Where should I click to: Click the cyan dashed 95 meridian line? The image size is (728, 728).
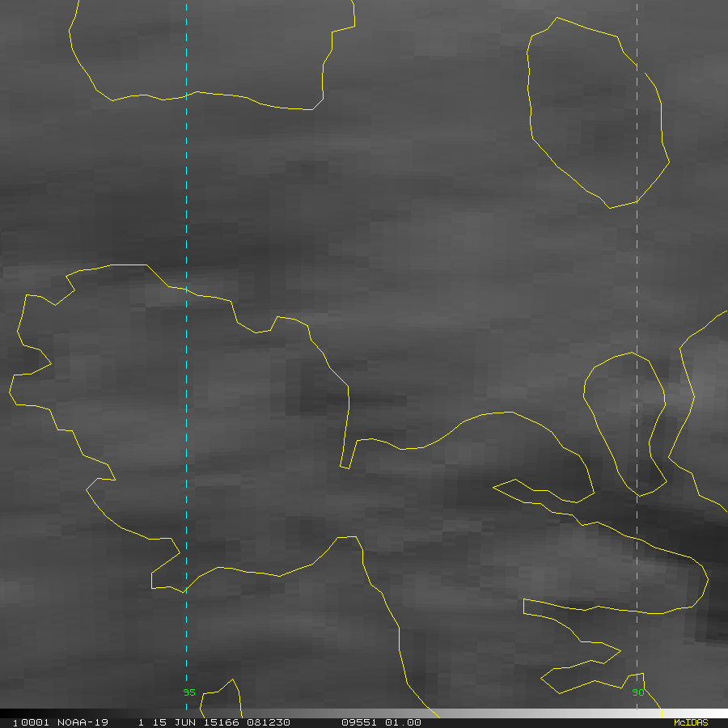pyautogui.click(x=186, y=202)
